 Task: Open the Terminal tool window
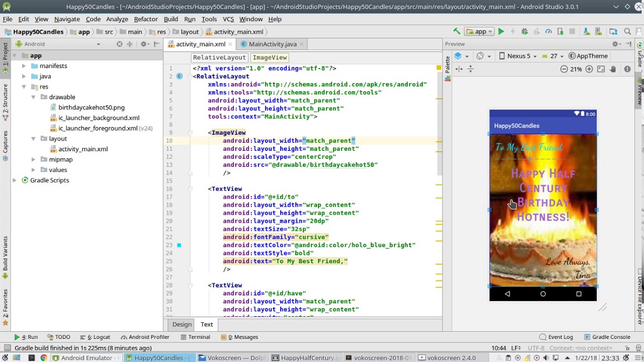click(195, 337)
